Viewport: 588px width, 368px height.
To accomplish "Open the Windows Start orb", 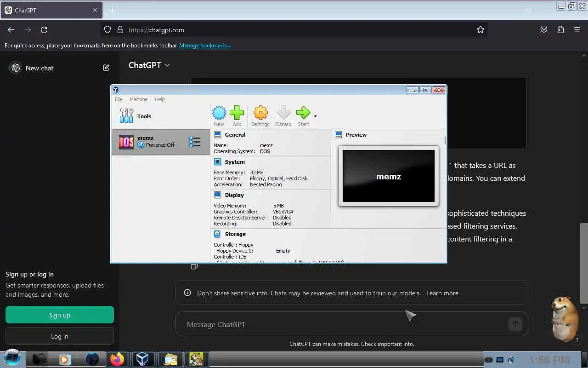I will [x=12, y=358].
